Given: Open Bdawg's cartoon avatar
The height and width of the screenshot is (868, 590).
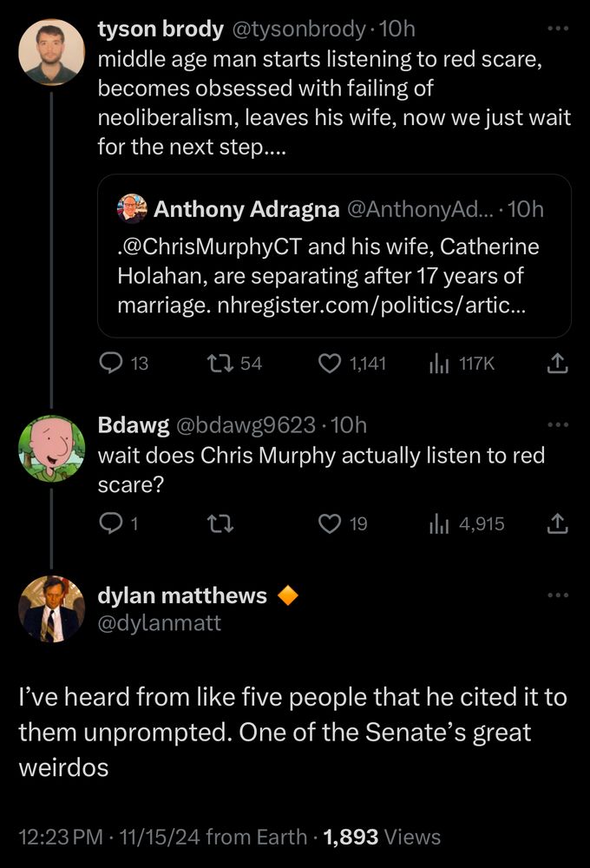Looking at the screenshot, I should [51, 449].
